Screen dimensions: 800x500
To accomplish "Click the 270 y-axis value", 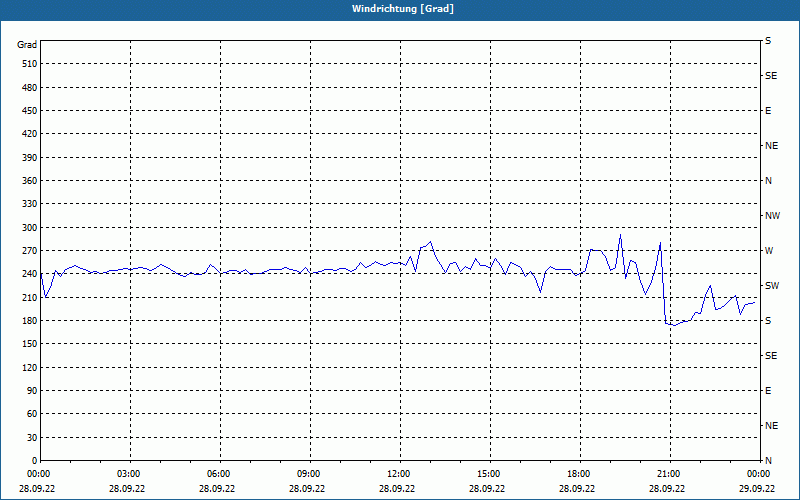I will 29,251.
